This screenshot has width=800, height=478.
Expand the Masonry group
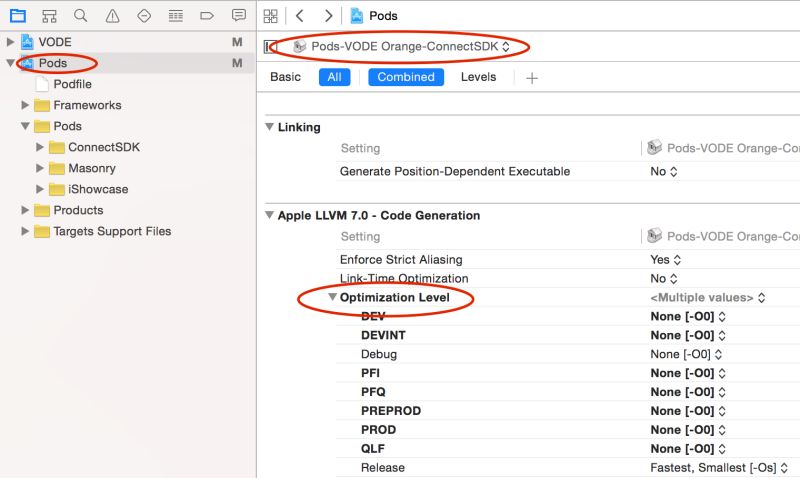40,168
